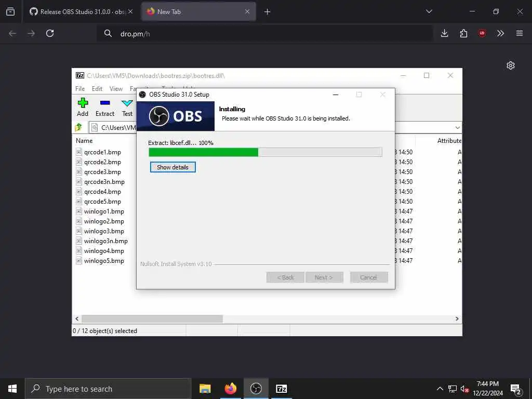Viewport: 532px width, 399px height.
Task: Select winlogo4.bmp in 7-Zip
Action: 104,251
